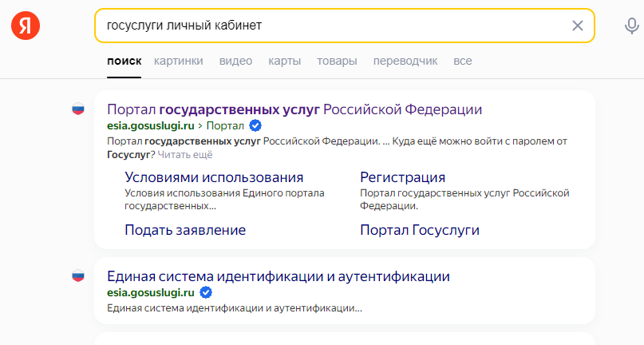This screenshot has width=644, height=345.
Task: Open the Условиями использования sitelink
Action: [214, 177]
